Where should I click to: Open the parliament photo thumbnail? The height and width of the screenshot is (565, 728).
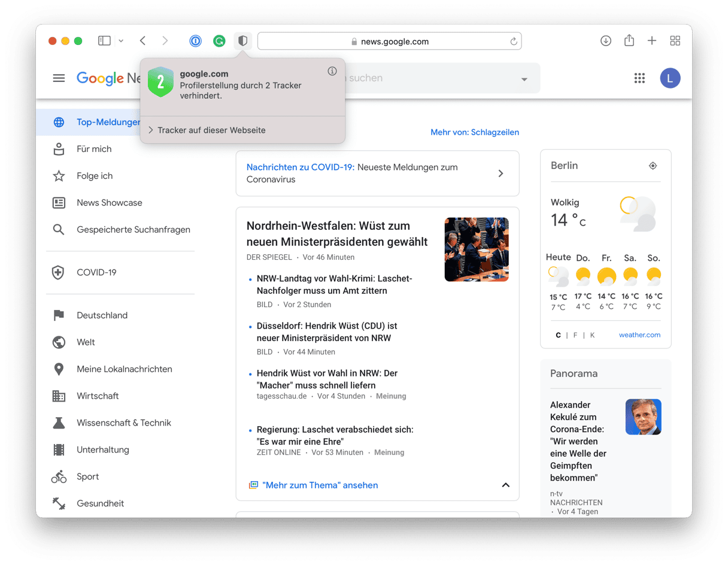[x=477, y=250]
